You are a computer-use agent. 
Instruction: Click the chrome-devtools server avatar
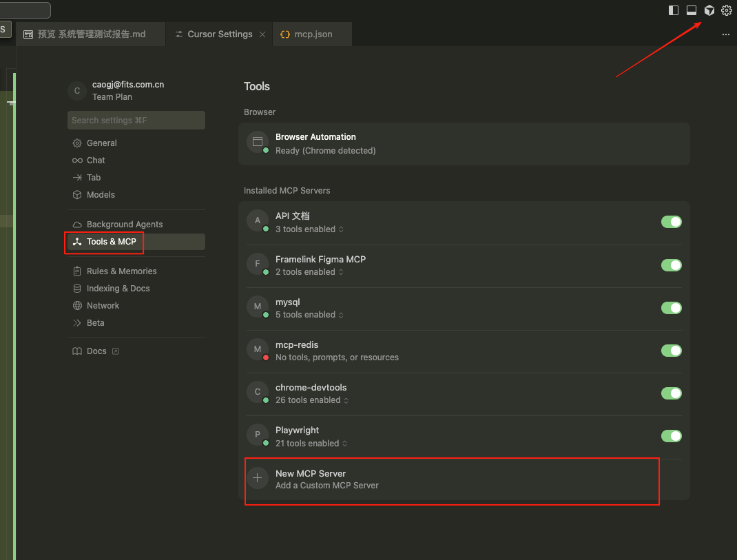click(257, 392)
